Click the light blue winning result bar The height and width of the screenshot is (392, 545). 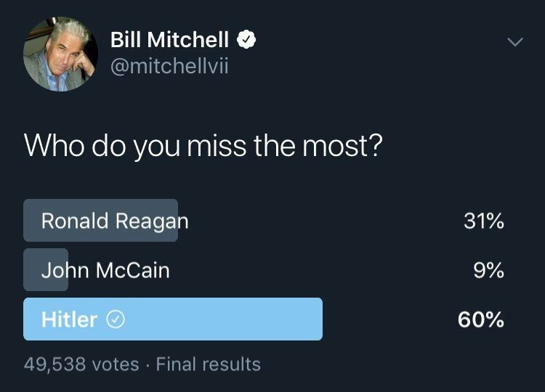click(218, 319)
